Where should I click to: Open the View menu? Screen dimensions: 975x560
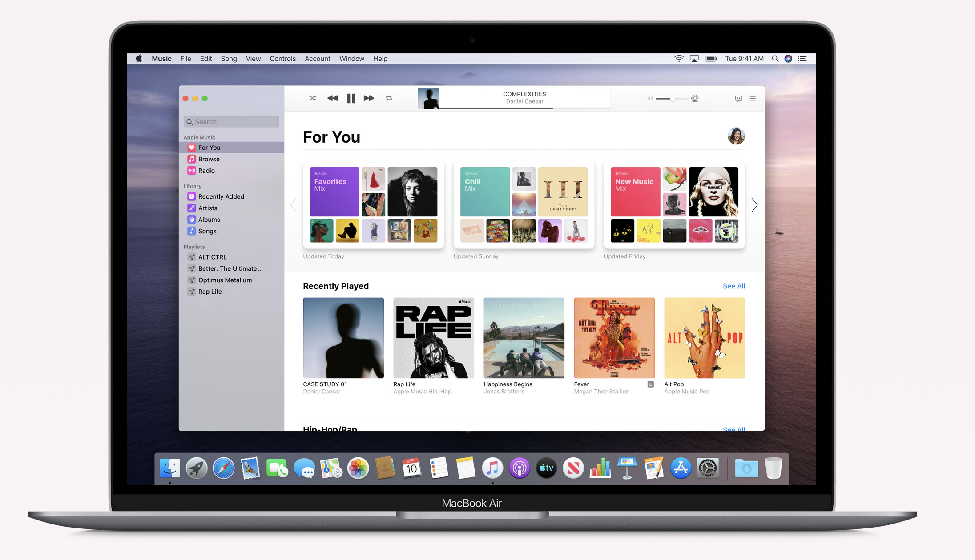point(253,59)
